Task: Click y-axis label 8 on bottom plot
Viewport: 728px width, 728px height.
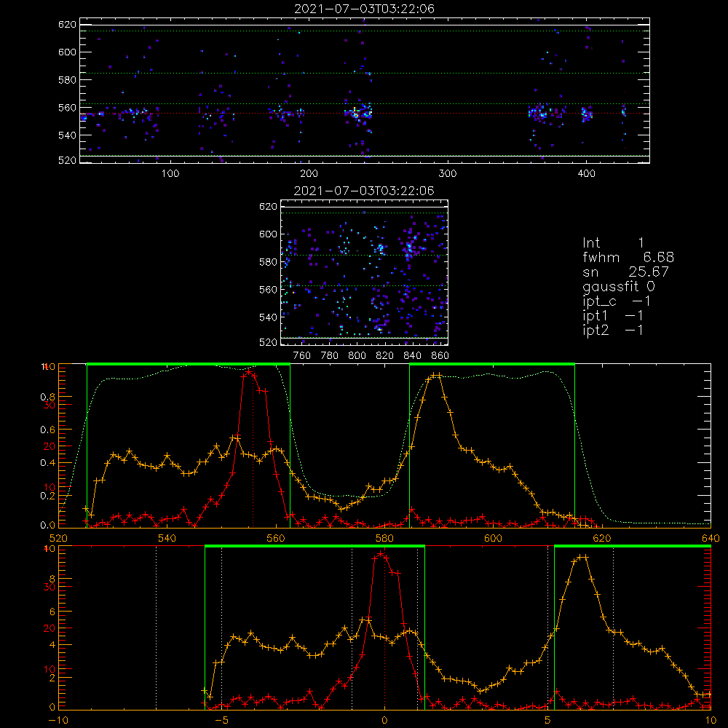Action: click(x=52, y=579)
